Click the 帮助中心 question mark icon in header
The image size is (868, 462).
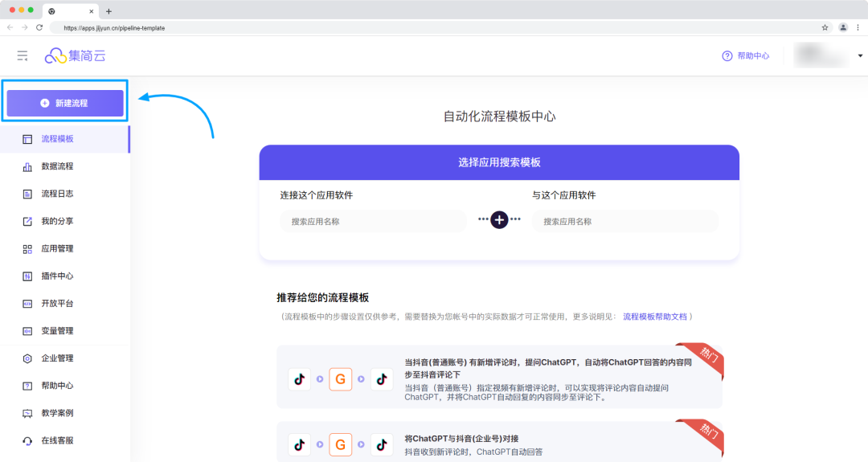727,55
